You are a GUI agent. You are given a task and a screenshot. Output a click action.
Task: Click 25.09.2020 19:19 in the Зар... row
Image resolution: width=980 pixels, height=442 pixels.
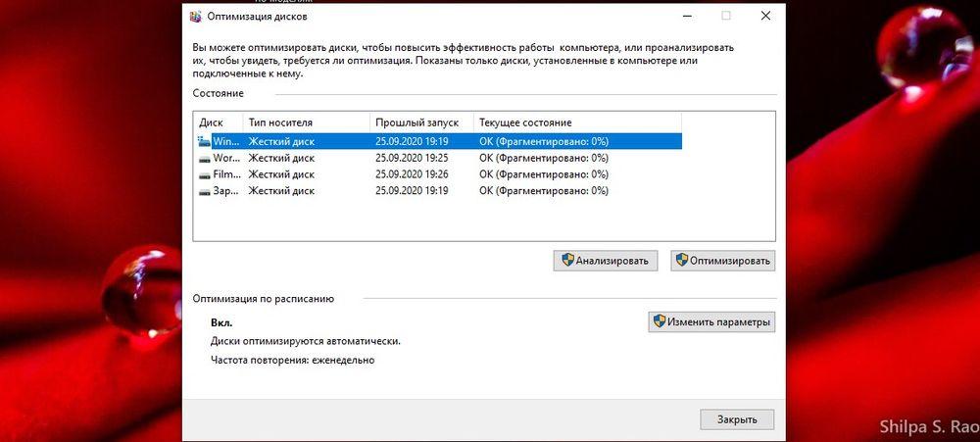click(412, 191)
